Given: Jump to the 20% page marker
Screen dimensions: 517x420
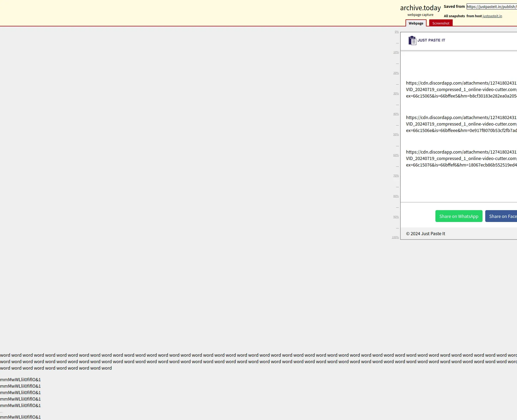Looking at the screenshot, I should coord(396,73).
